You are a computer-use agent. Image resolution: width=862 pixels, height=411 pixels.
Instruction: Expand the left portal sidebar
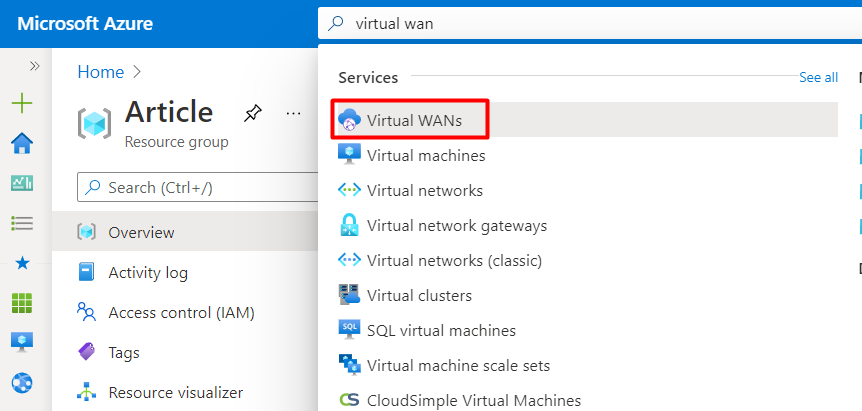(34, 66)
